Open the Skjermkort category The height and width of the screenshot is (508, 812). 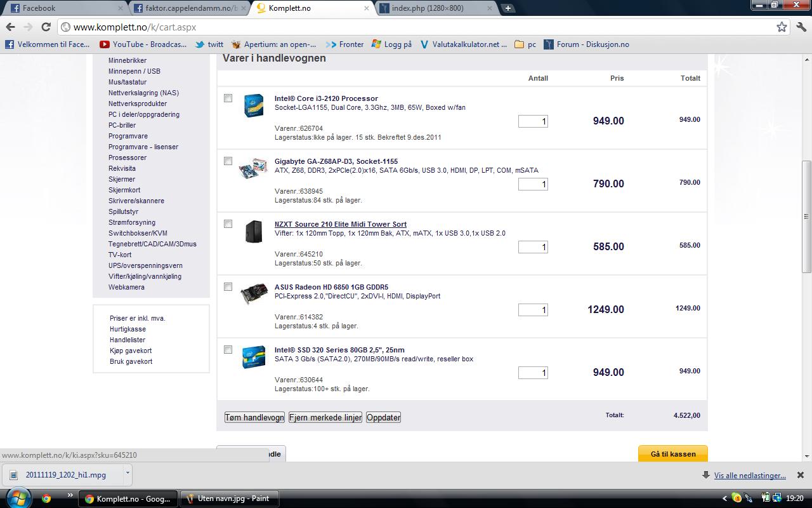124,190
